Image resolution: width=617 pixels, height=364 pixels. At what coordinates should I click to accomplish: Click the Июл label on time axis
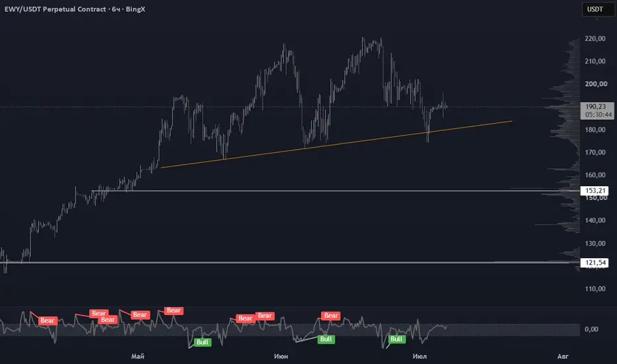click(420, 356)
